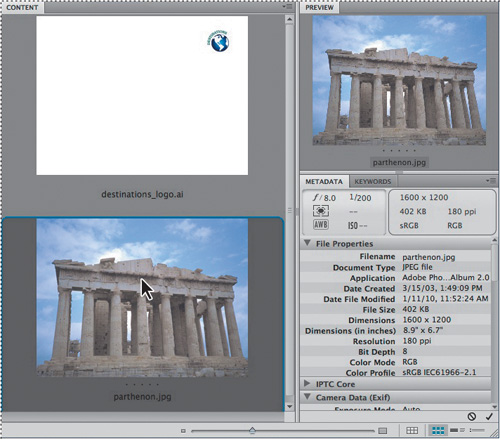The width and height of the screenshot is (500, 439).
Task: Select the Content panel tab
Action: 22,7
